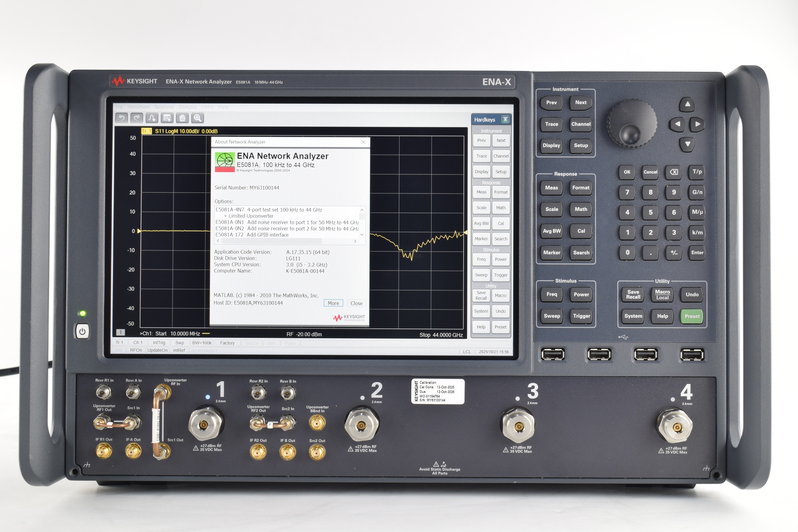Tap Format in the on-screen Hardkeys panel
The height and width of the screenshot is (532, 798).
[501, 192]
